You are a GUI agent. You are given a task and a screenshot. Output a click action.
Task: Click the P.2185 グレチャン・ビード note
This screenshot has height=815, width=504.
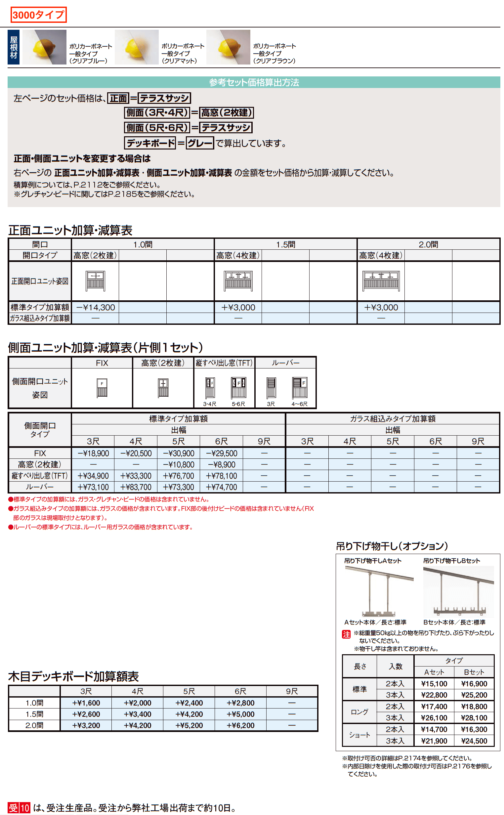pyautogui.click(x=104, y=194)
